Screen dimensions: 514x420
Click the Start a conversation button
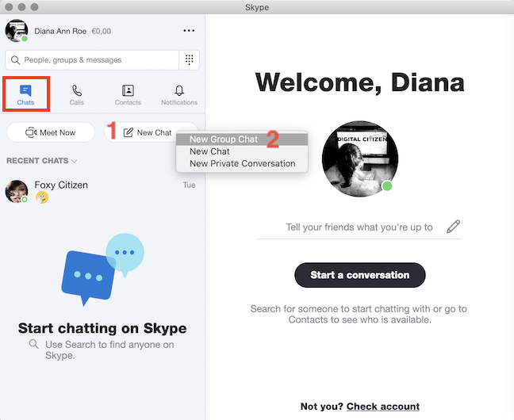pyautogui.click(x=360, y=275)
